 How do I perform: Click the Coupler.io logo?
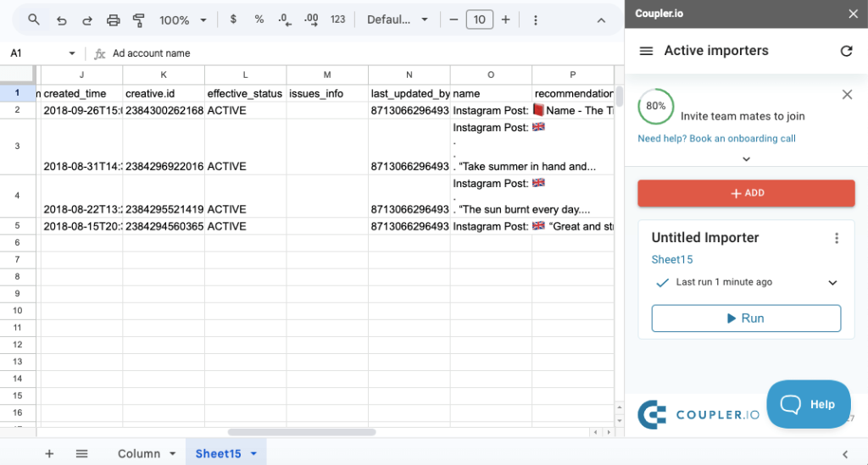click(x=698, y=414)
